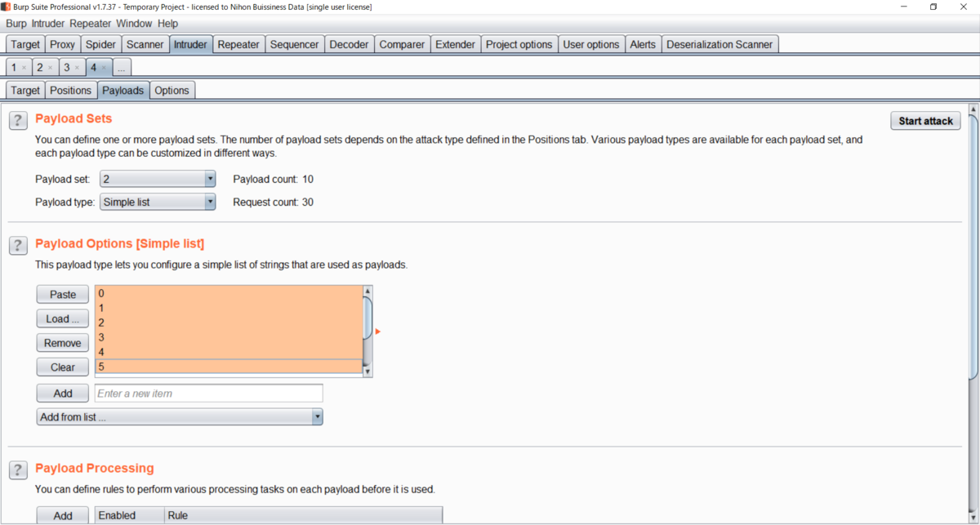Click the Enabled column header
Viewport: 980px width, 525px height.
(x=129, y=516)
